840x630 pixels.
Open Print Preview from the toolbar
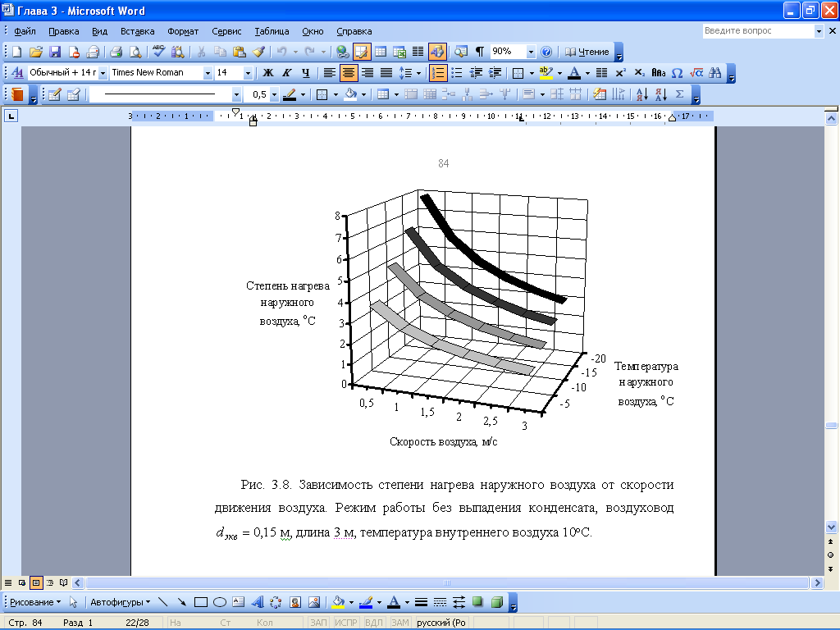coord(135,52)
